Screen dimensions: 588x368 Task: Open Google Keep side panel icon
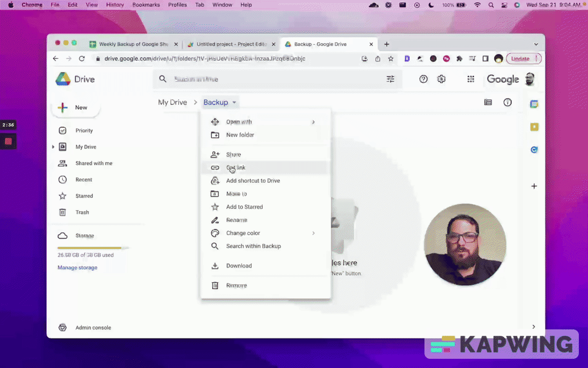tap(534, 127)
